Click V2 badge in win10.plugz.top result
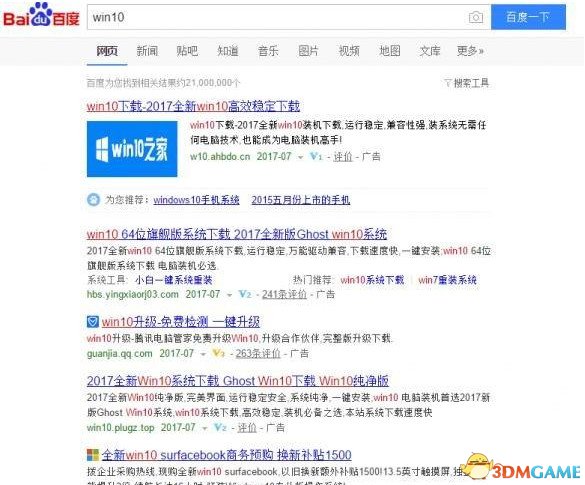585x485 pixels. point(220,428)
